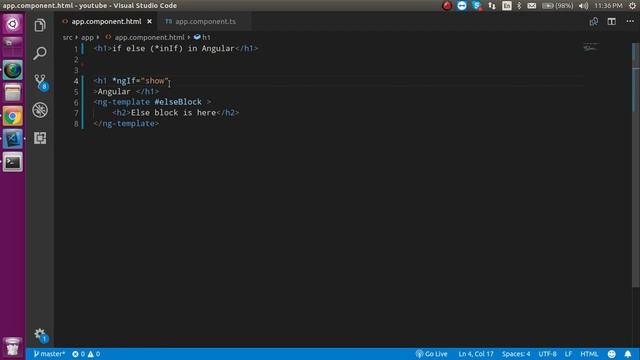Close the app.component.html tab
This screenshot has width=640, height=360.
[x=149, y=21]
